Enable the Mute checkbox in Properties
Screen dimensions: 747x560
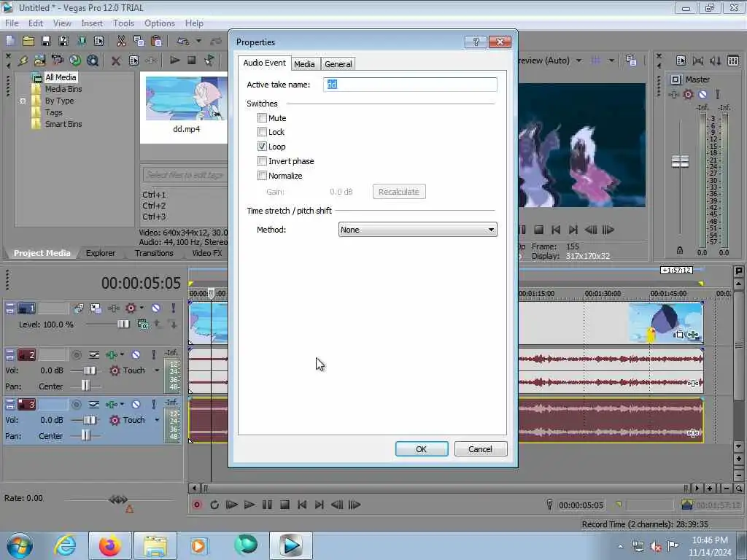(x=262, y=117)
